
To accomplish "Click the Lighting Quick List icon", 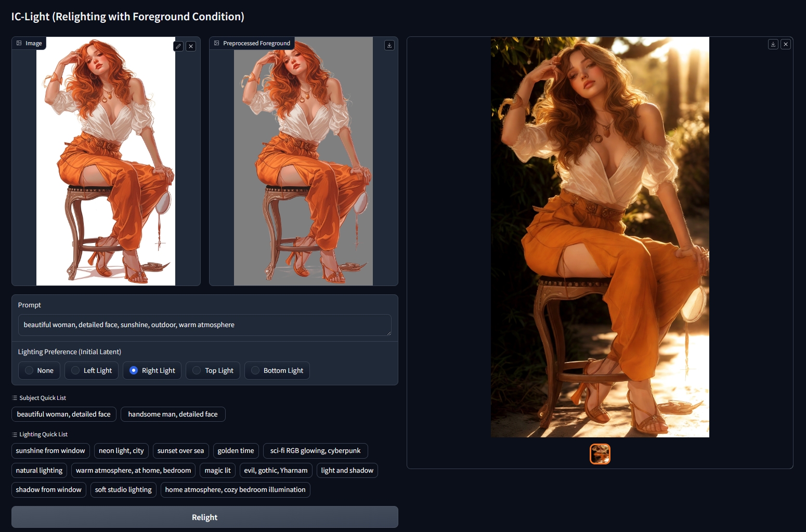I will (15, 434).
